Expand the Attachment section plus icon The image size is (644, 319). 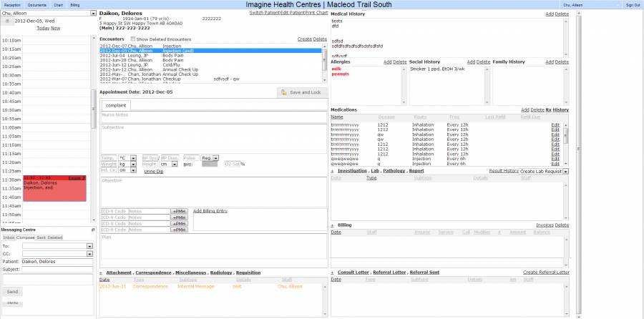[x=101, y=273]
